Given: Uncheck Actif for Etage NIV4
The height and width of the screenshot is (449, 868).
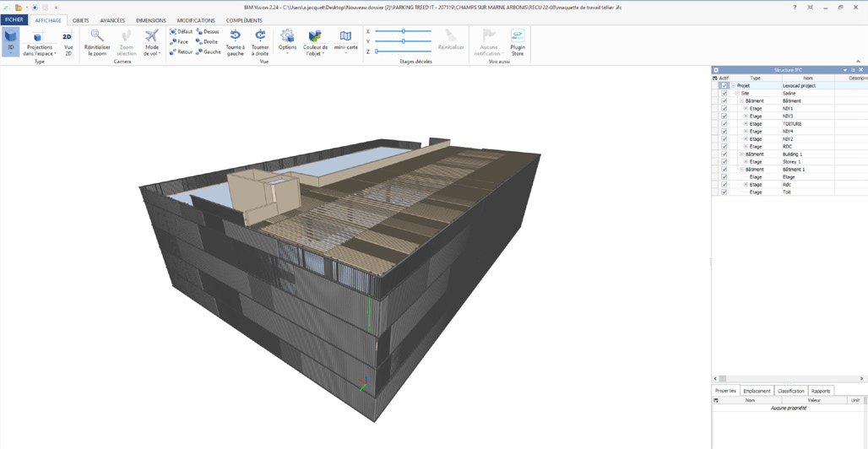Looking at the screenshot, I should pos(724,131).
